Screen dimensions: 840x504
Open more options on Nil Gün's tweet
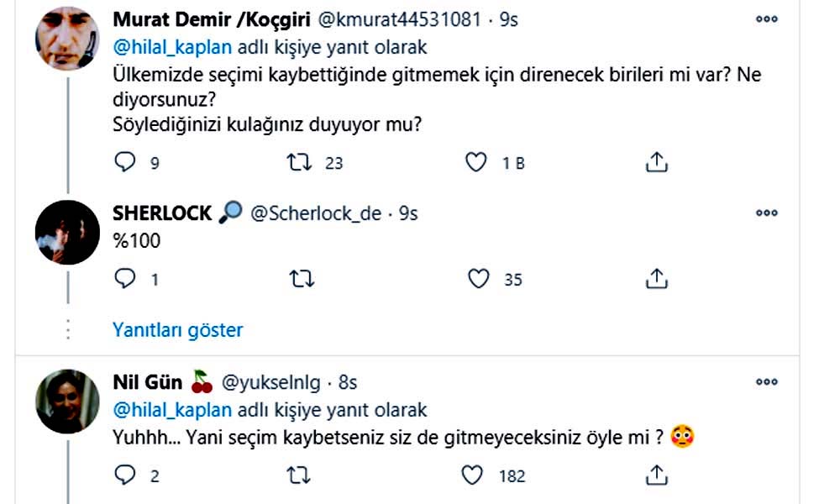click(766, 382)
